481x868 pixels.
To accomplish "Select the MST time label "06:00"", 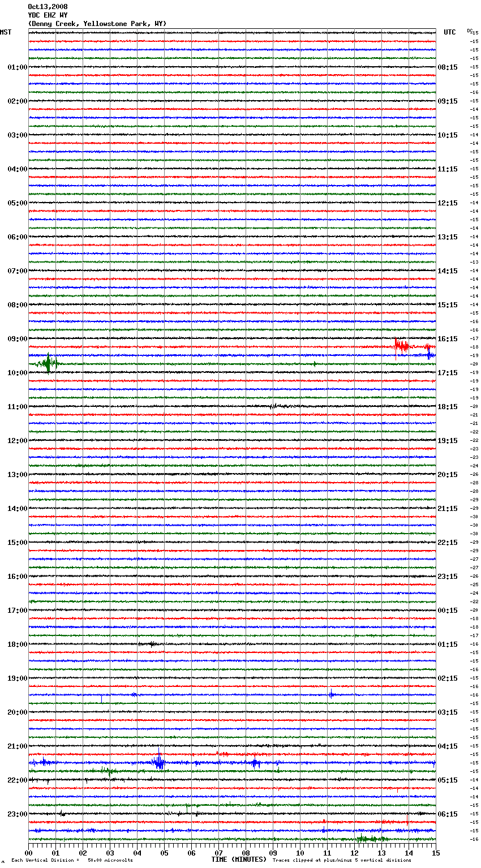I will [x=18, y=237].
